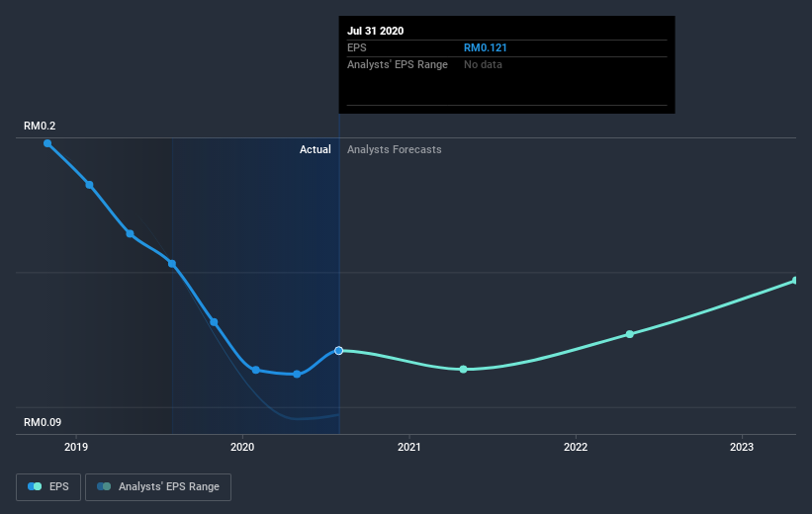
Task: Click the 'EPS' row label in tooltip
Action: [x=357, y=47]
